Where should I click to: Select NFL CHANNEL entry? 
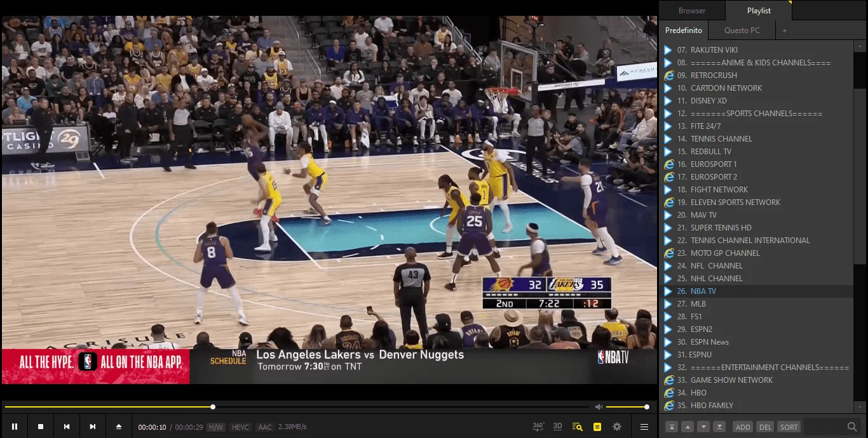click(756, 265)
